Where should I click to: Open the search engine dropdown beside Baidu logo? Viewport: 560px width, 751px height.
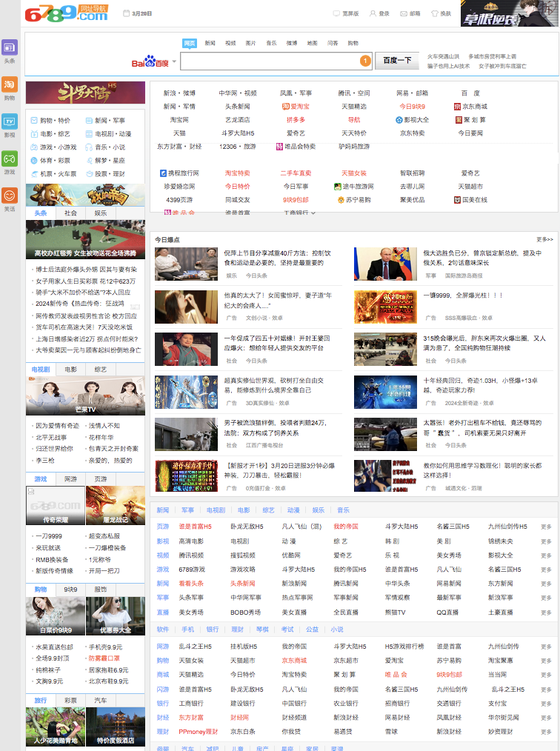[174, 61]
